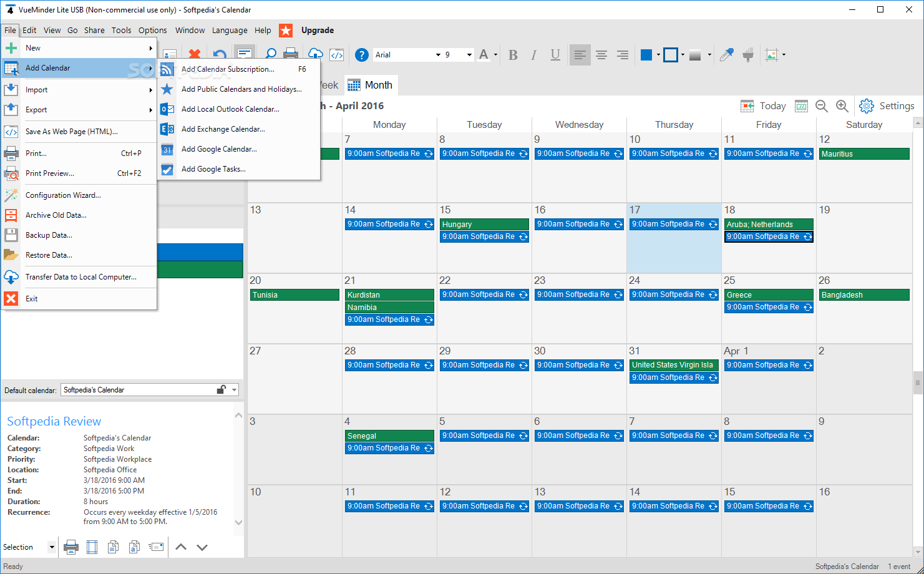The width and height of the screenshot is (924, 574).
Task: Select Transfer Data to Local Computer
Action: pyautogui.click(x=79, y=277)
